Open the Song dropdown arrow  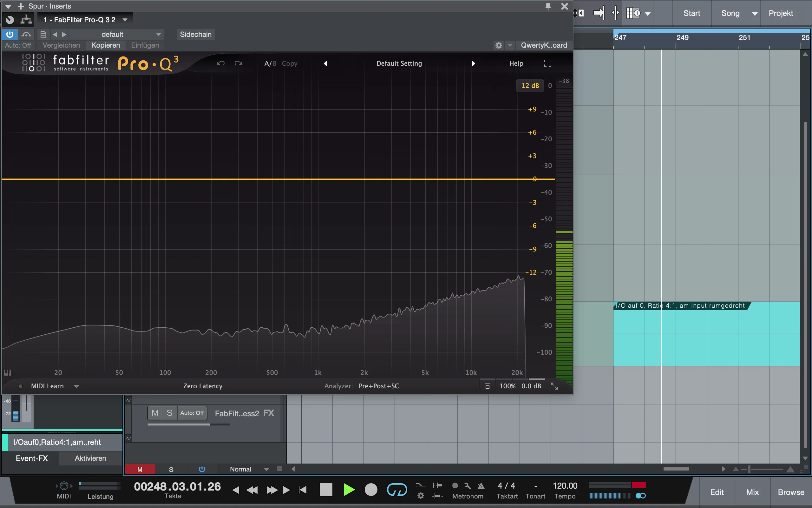(x=755, y=14)
